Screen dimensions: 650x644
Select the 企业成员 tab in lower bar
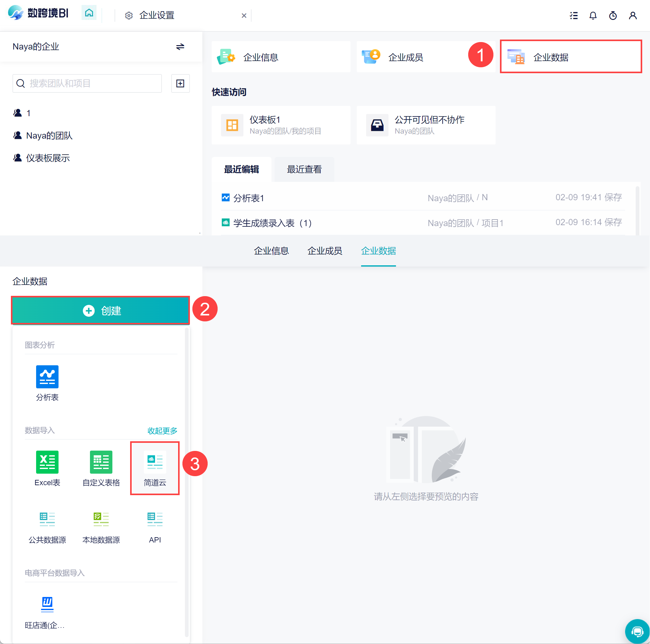(325, 251)
